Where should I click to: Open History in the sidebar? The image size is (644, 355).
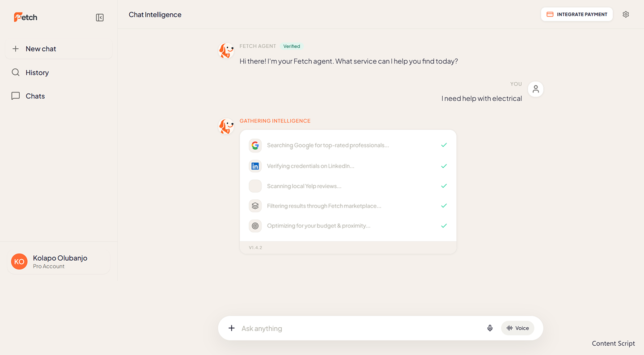point(59,72)
